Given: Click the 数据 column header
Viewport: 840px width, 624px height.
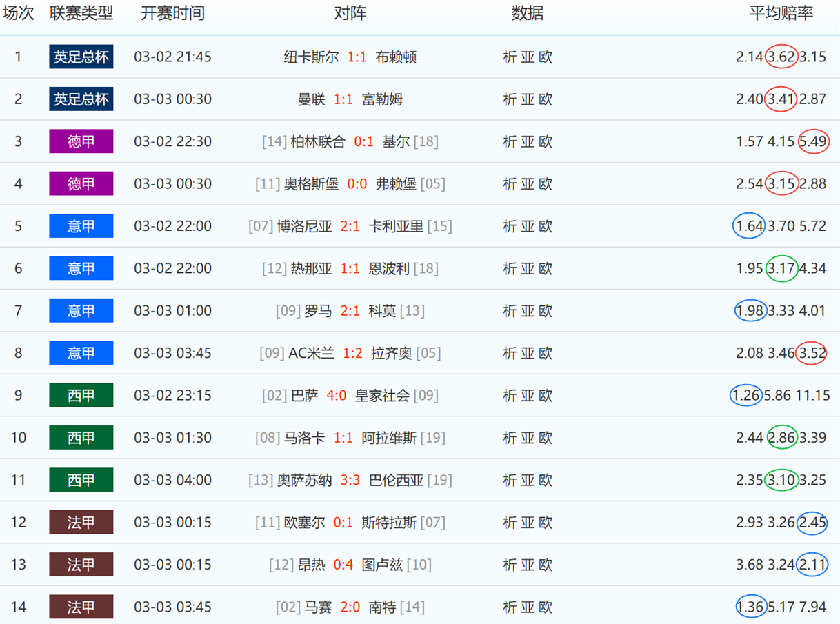Looking at the screenshot, I should coord(528,13).
